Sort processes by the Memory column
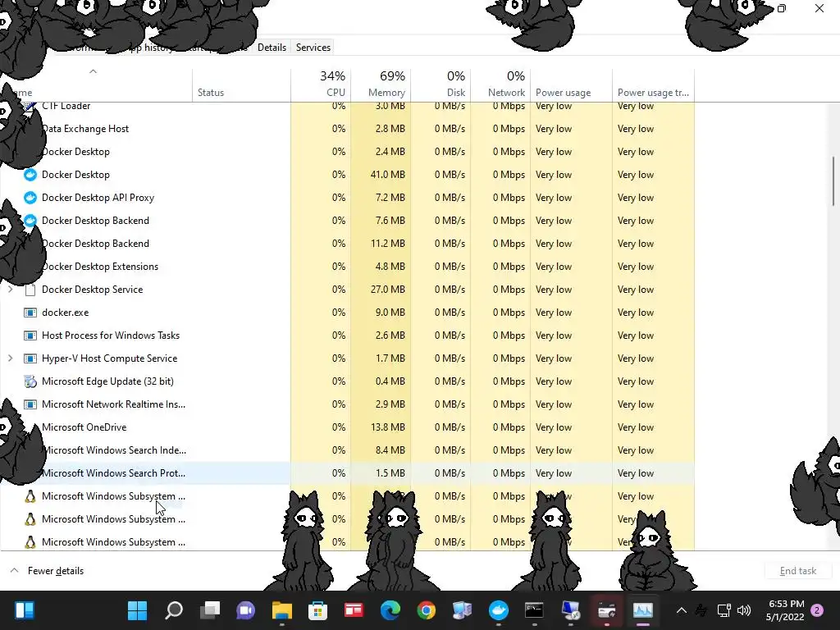The width and height of the screenshot is (840, 630). pyautogui.click(x=381, y=84)
